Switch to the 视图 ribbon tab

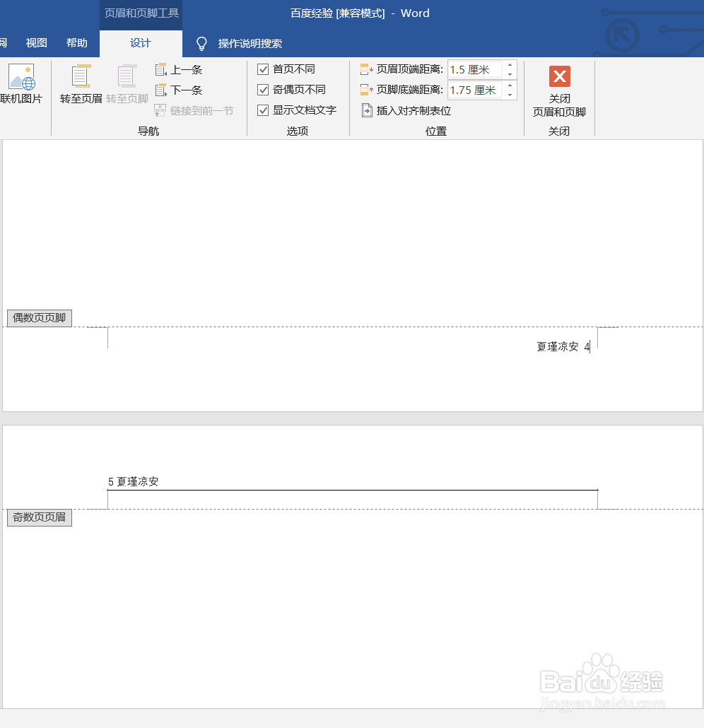coord(35,42)
